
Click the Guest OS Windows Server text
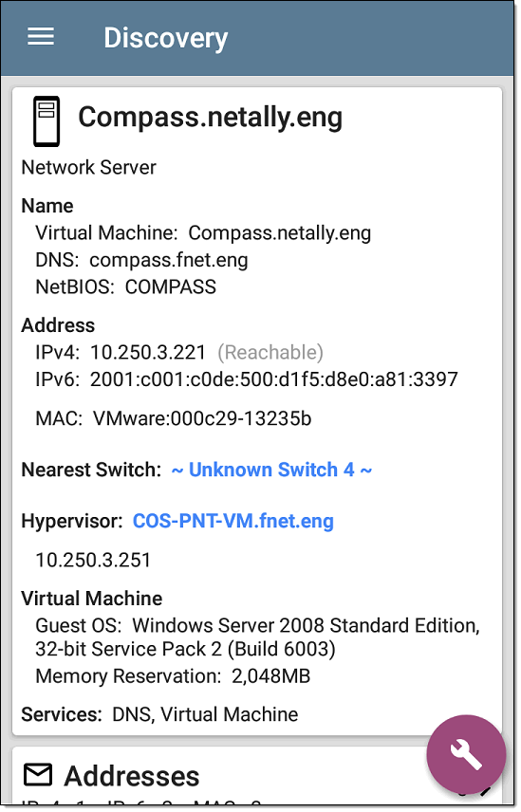257,637
